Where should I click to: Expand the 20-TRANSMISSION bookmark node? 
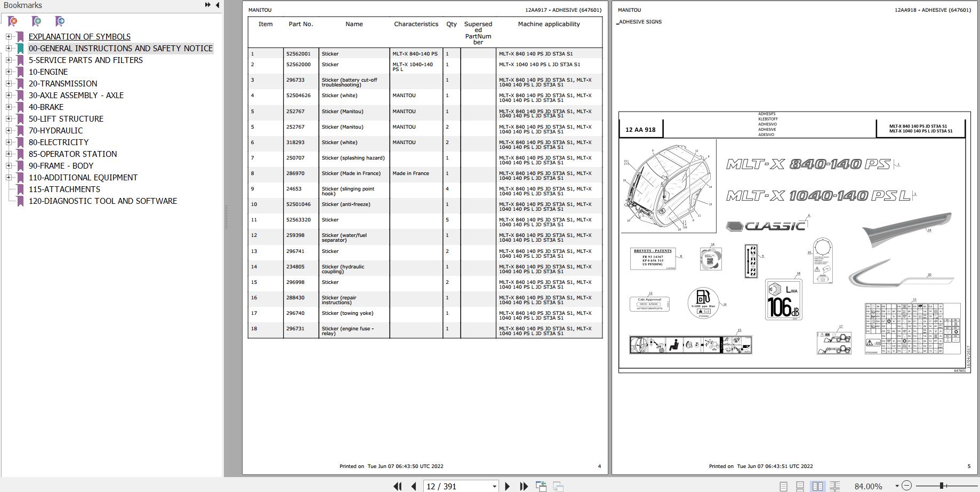coord(9,84)
